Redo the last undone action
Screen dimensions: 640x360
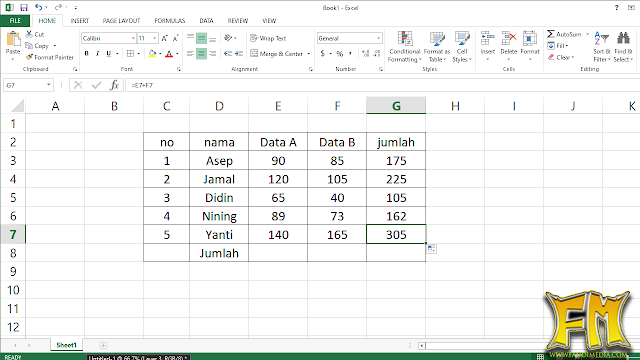(58, 7)
